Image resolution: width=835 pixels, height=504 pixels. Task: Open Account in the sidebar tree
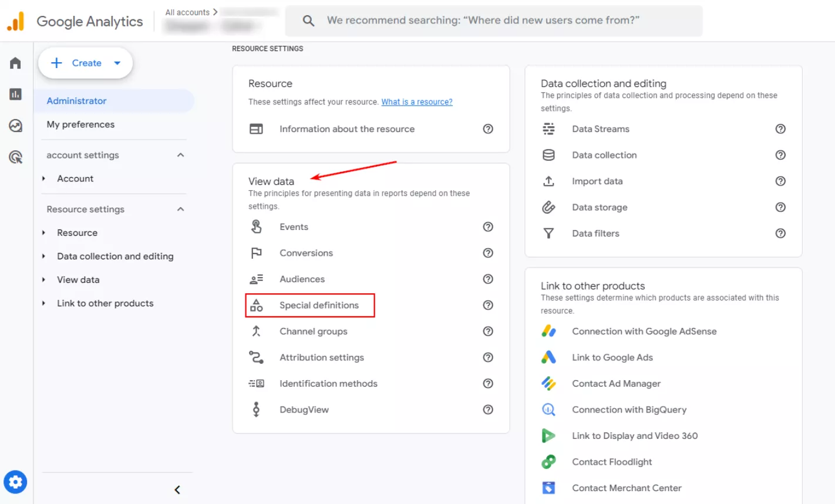75,178
